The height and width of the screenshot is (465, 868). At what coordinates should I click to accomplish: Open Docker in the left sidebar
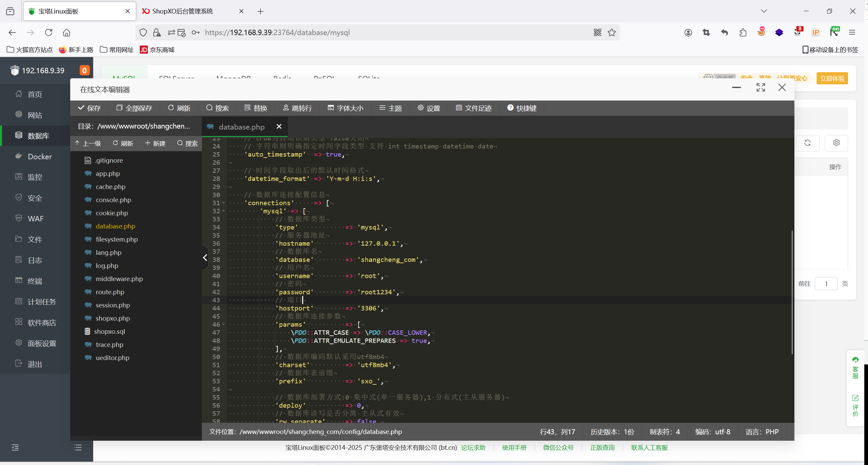40,157
